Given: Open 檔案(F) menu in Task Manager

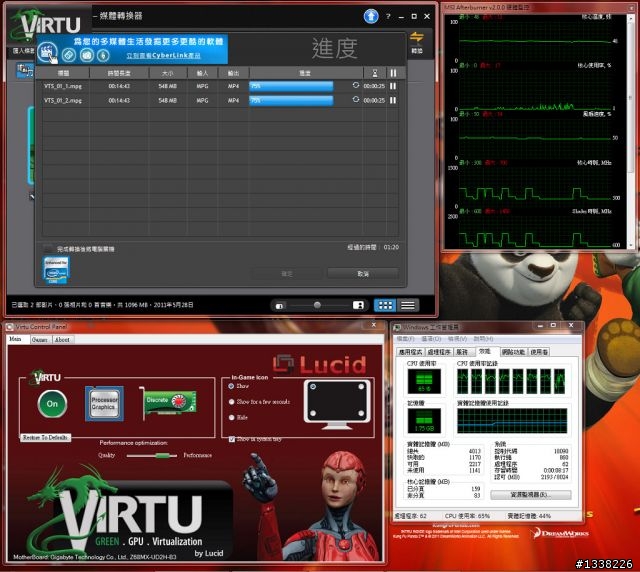Looking at the screenshot, I should pos(406,339).
